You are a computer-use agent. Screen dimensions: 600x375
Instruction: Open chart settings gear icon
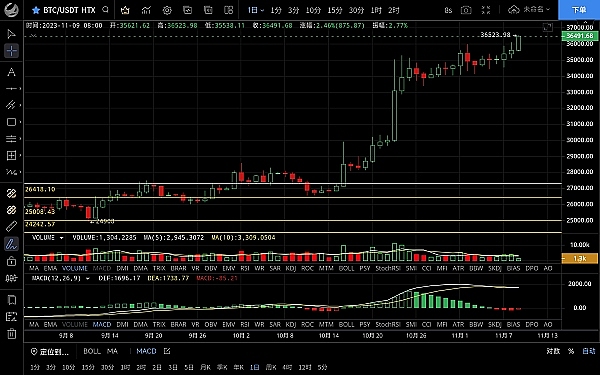click(x=167, y=10)
